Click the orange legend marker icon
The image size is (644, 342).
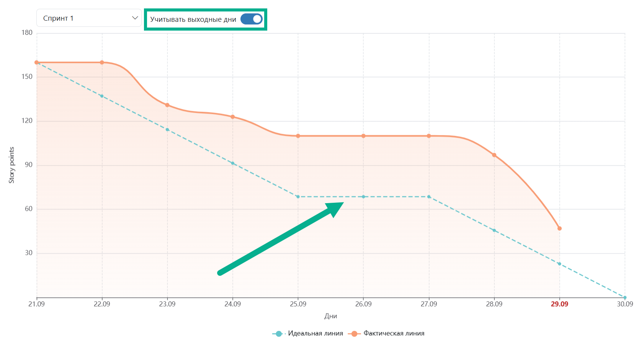354,334
